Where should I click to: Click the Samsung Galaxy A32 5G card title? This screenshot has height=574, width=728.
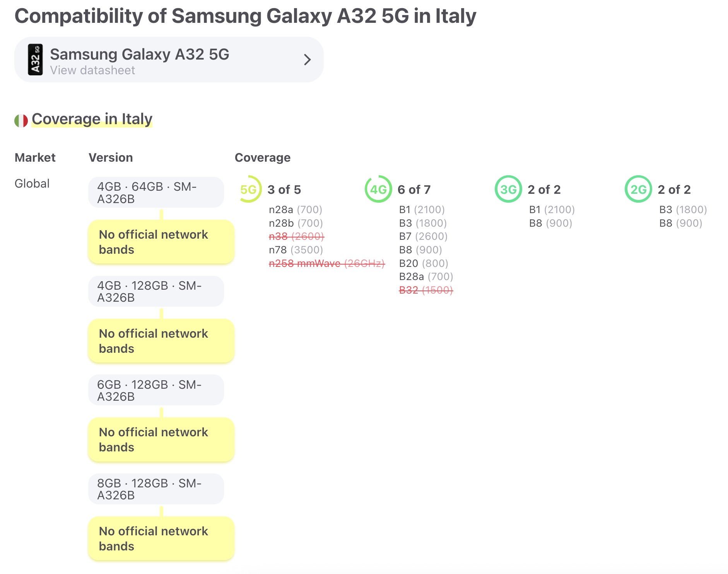tap(140, 55)
